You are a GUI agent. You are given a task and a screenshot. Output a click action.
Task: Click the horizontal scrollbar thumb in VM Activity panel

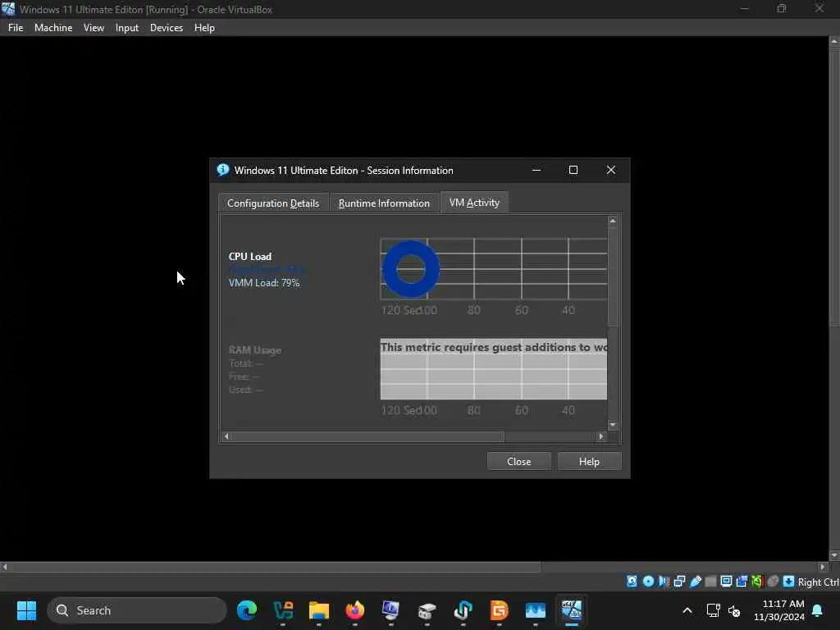pos(367,436)
